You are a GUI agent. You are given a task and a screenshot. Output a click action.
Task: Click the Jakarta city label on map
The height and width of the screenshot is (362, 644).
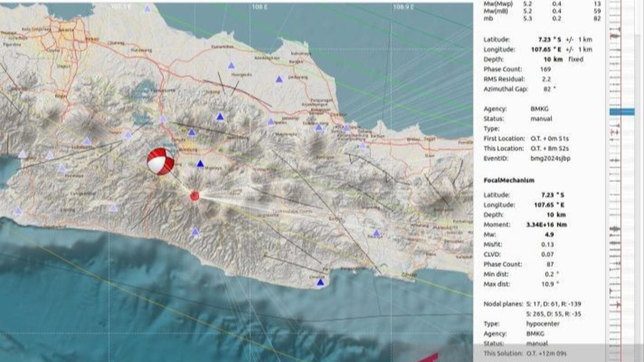[x=66, y=30]
